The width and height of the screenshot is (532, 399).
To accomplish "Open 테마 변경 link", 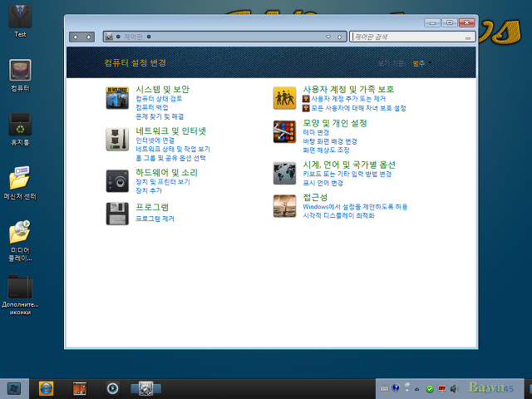I will point(316,132).
